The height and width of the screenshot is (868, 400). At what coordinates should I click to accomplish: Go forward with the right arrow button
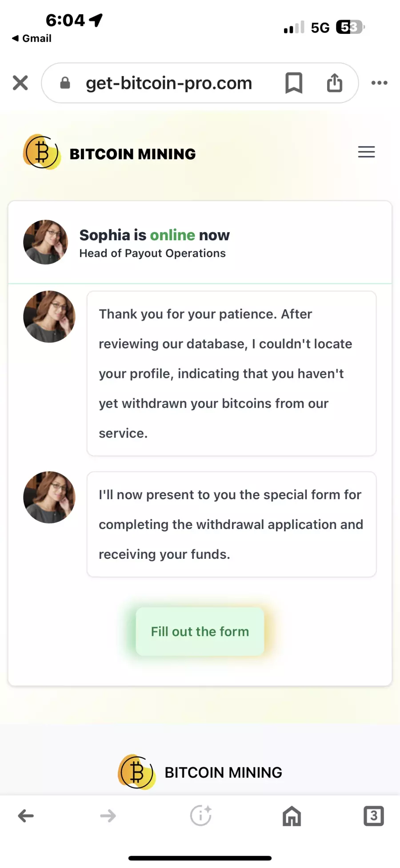(x=108, y=816)
